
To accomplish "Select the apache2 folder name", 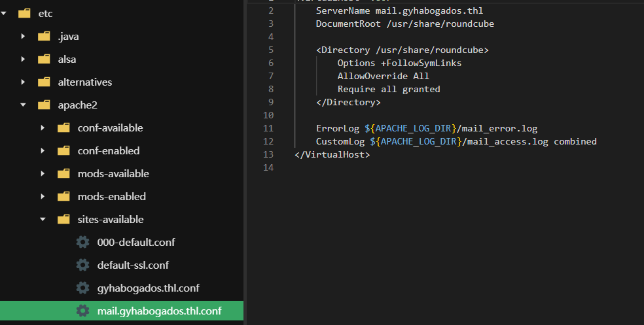I will (78, 105).
